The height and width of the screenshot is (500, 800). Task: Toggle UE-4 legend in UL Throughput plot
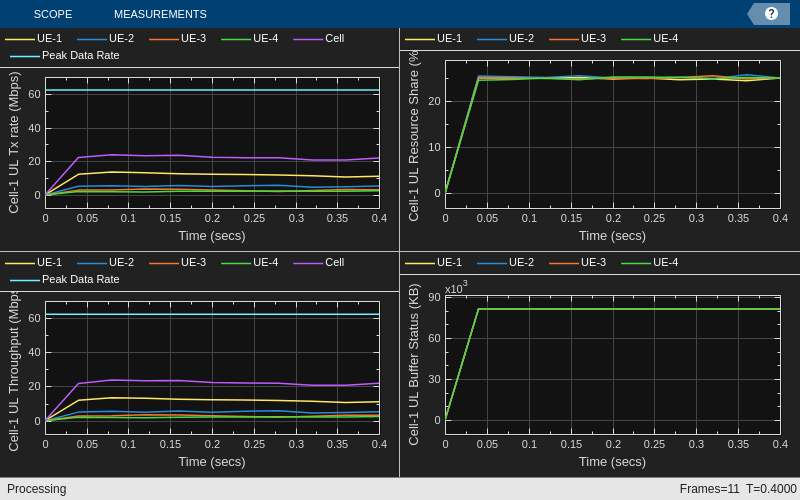click(250, 262)
